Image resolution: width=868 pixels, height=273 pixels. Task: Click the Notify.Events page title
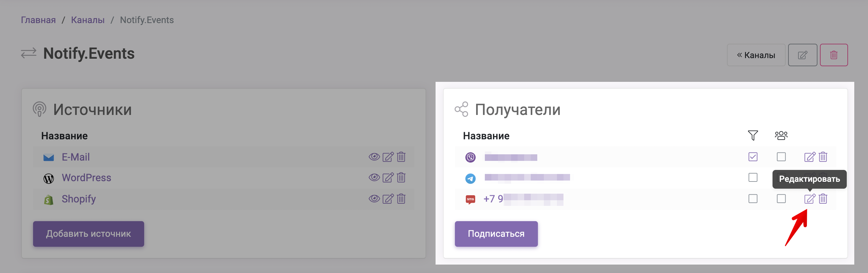tap(89, 54)
